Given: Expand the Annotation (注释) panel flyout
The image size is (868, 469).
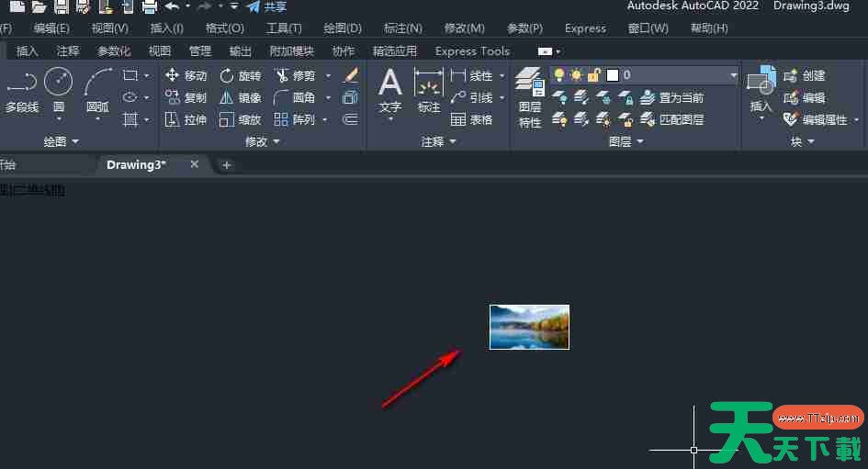Looking at the screenshot, I should [438, 141].
